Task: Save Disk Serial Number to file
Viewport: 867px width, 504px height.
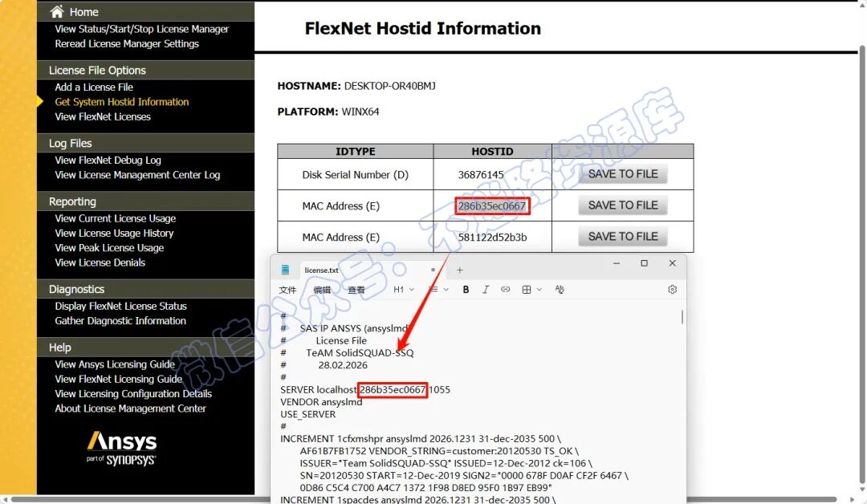Action: click(623, 174)
